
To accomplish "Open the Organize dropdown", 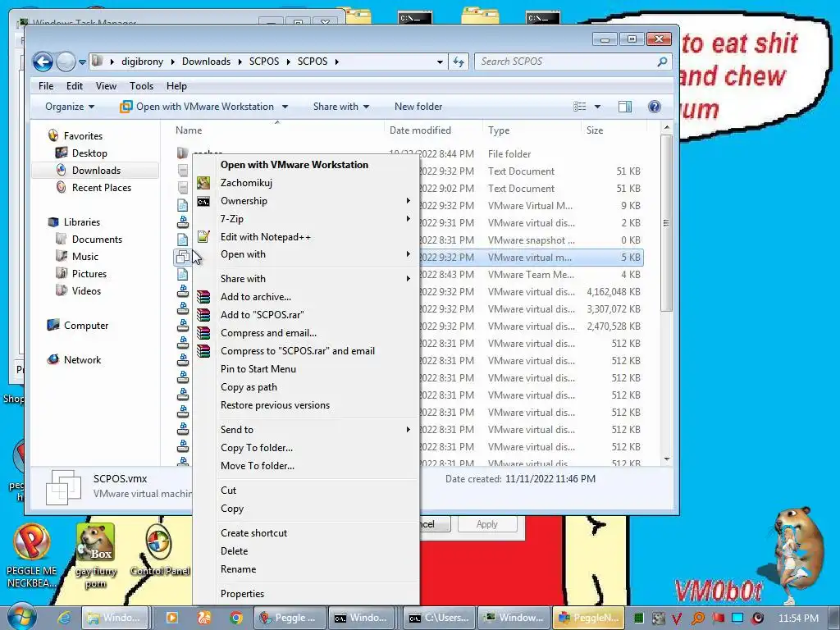I will point(70,107).
